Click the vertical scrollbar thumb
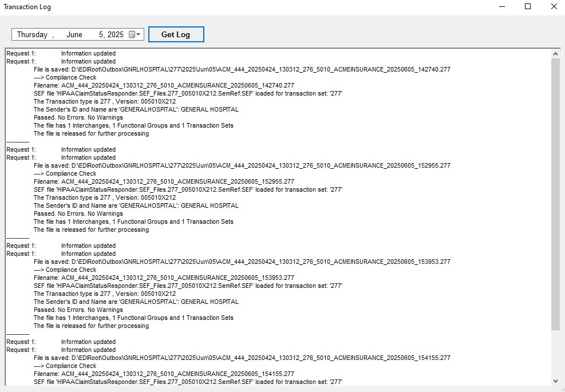The height and width of the screenshot is (392, 565). [555, 194]
